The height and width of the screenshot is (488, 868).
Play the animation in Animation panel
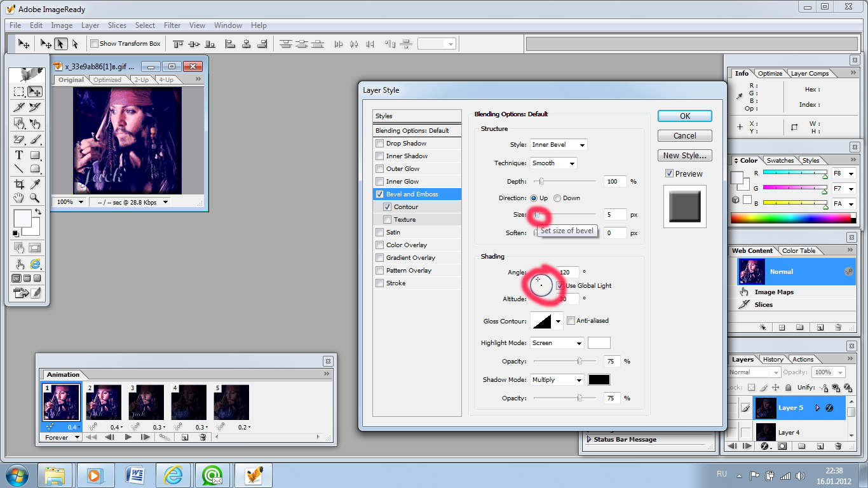point(128,437)
